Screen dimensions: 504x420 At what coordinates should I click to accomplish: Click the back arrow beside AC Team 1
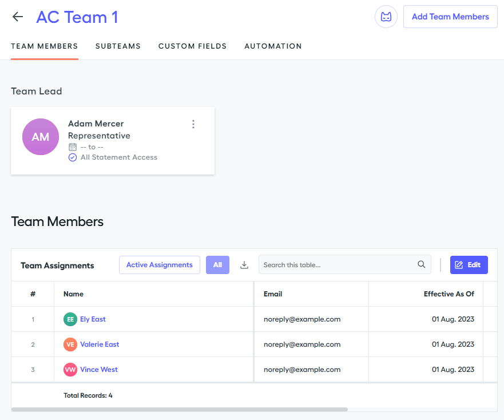click(x=18, y=17)
